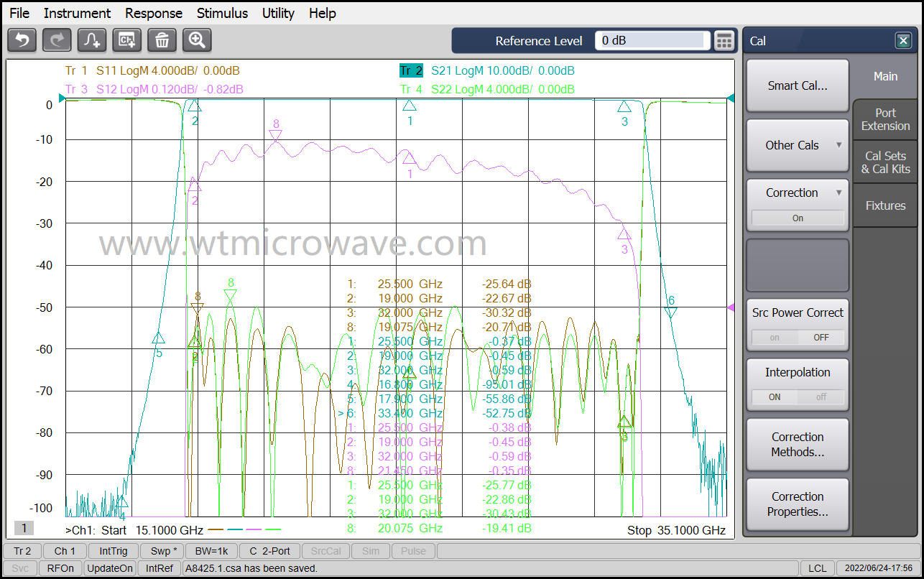Activate the zoom magnifier icon

point(197,40)
